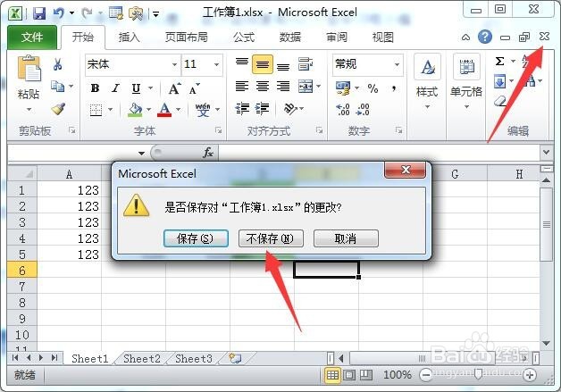
Task: Click Decrease Decimal icon
Action: 363,109
